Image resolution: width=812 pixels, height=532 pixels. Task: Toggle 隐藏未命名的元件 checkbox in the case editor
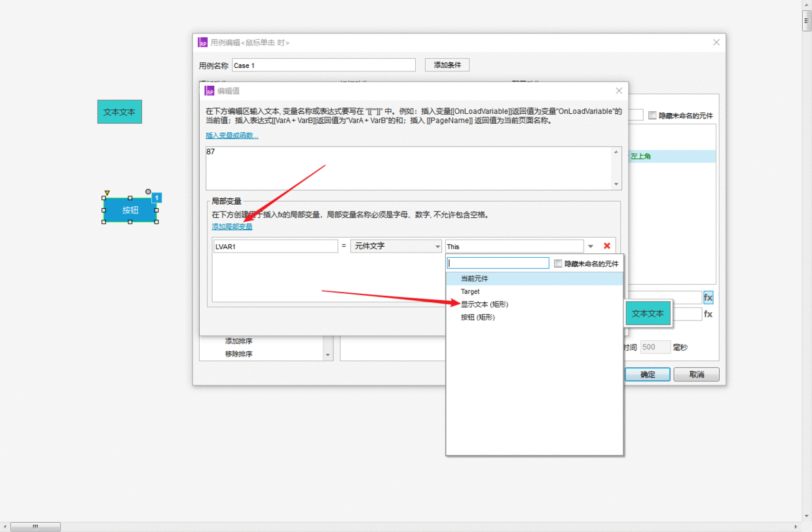pos(652,116)
